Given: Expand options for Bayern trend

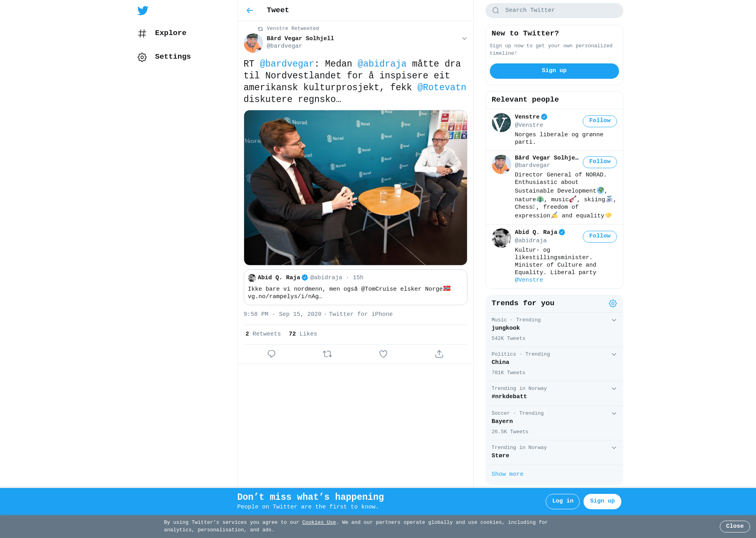Looking at the screenshot, I should 614,414.
